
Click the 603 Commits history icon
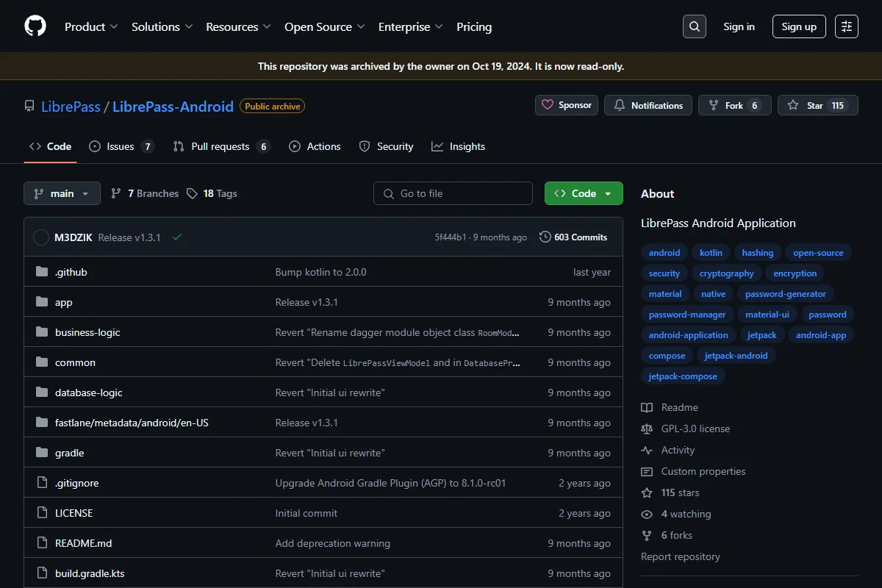click(545, 237)
